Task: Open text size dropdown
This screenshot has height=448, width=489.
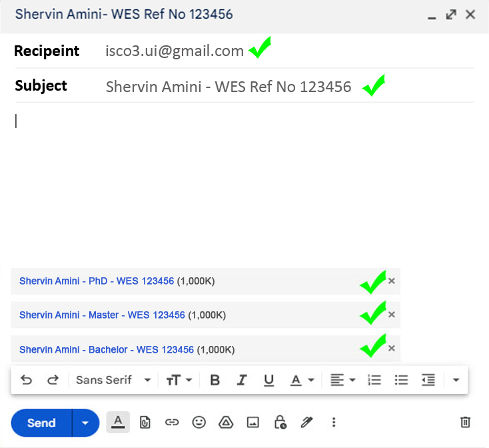Action: click(179, 380)
